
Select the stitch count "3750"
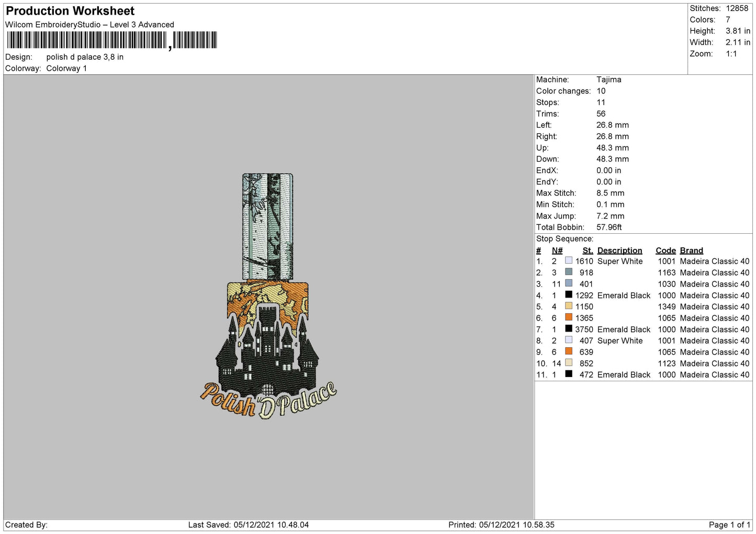584,330
